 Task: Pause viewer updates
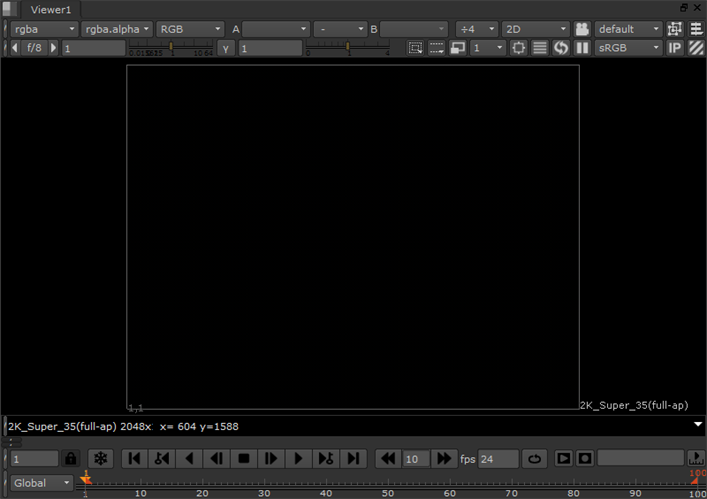(581, 48)
